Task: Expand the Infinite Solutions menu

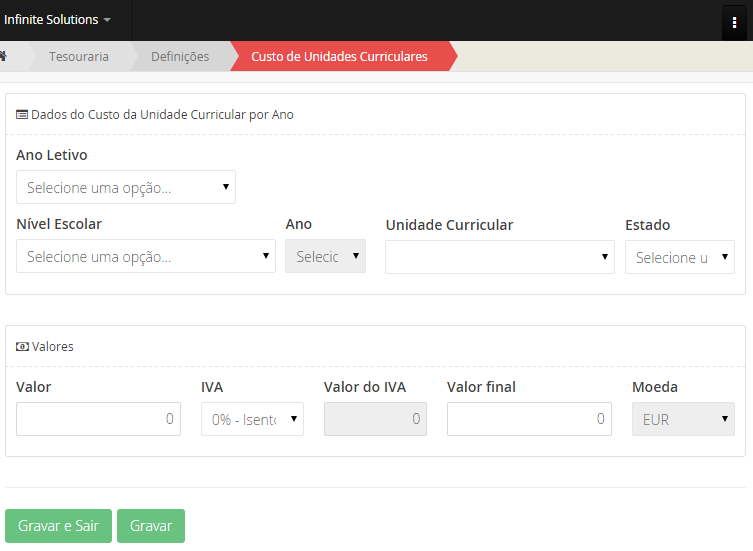Action: click(x=57, y=20)
